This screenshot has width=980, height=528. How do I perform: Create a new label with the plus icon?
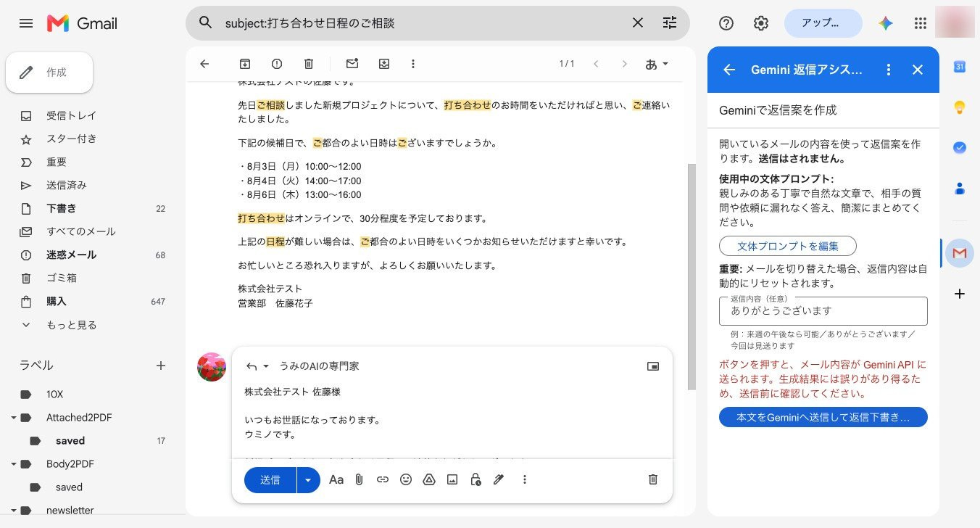pos(161,366)
